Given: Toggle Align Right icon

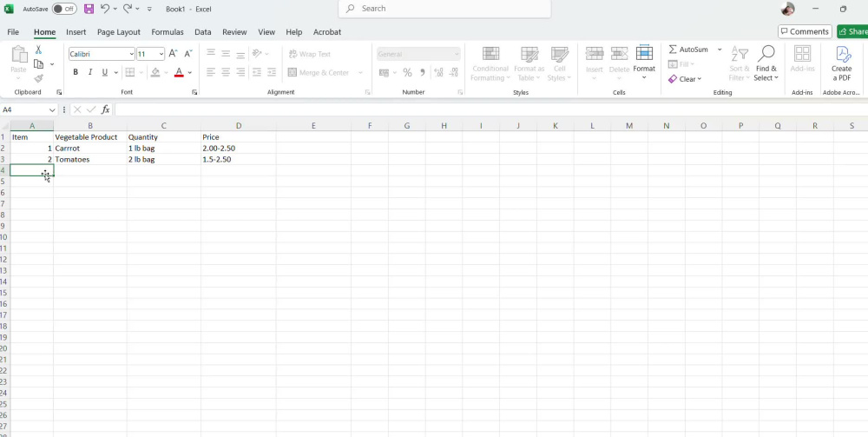Looking at the screenshot, I should (240, 72).
